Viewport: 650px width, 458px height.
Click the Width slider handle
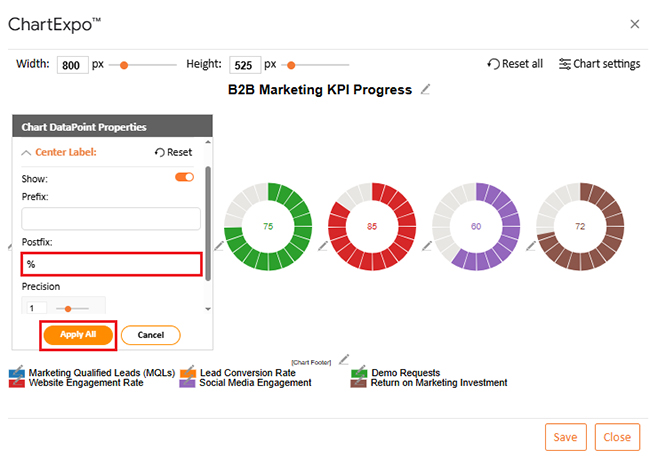point(124,65)
